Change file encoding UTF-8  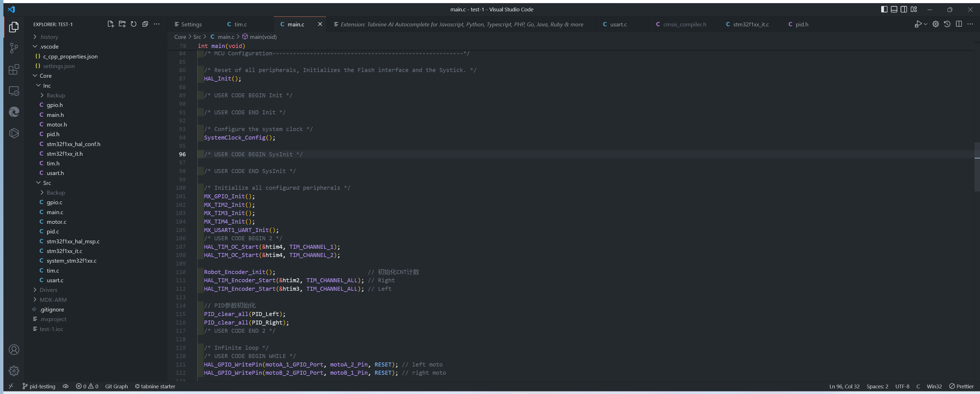pyautogui.click(x=902, y=386)
